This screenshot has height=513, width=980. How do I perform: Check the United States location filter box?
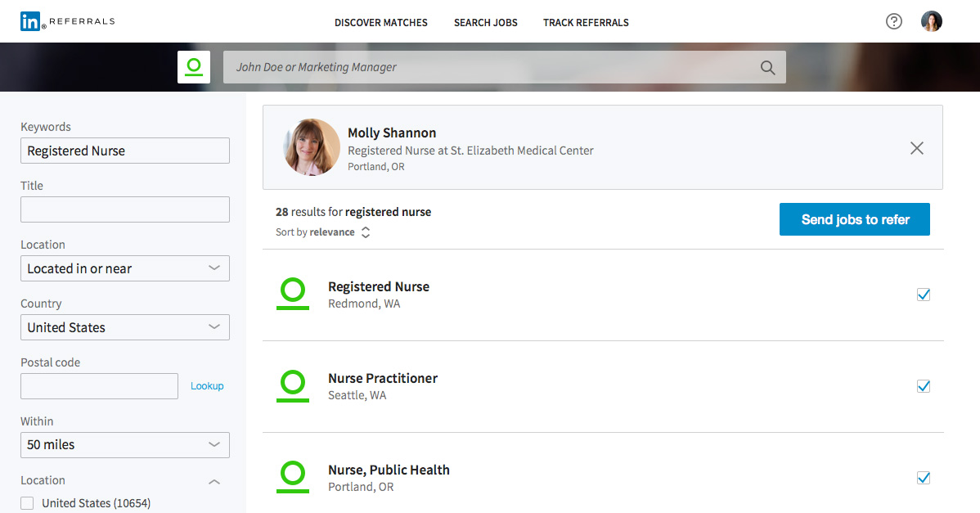click(28, 503)
